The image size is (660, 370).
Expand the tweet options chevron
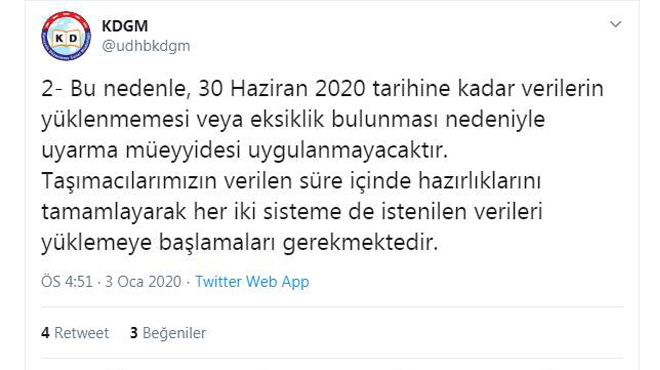pos(615,24)
